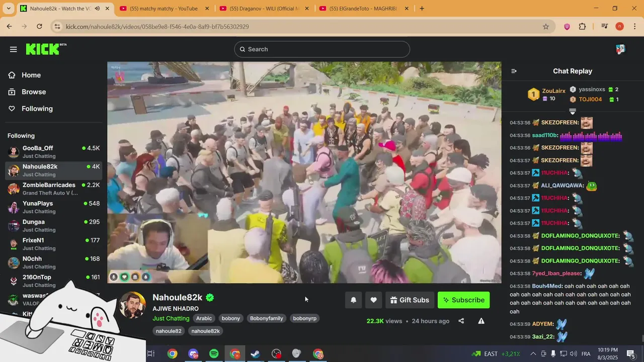Report the video with the warning icon

pos(481,321)
